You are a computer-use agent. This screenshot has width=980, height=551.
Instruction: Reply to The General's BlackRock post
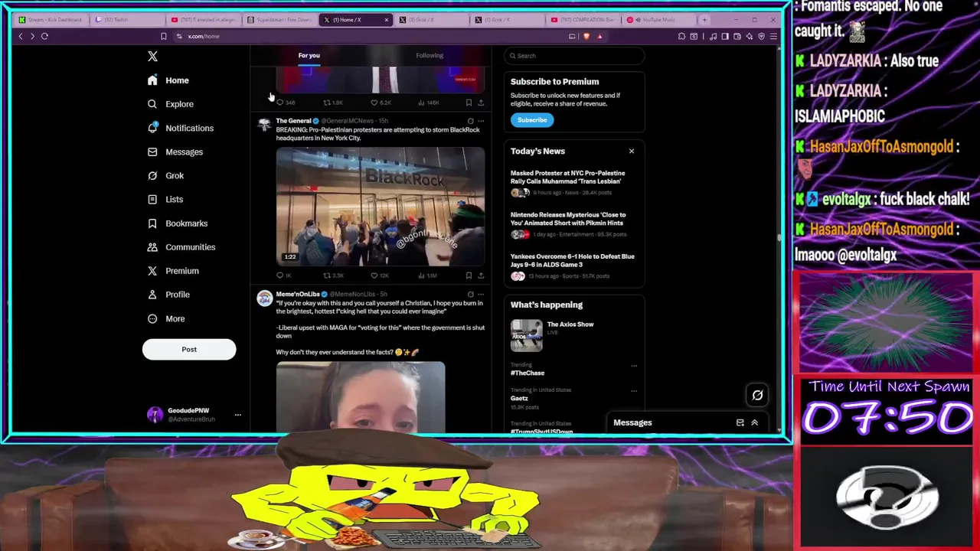pos(280,275)
